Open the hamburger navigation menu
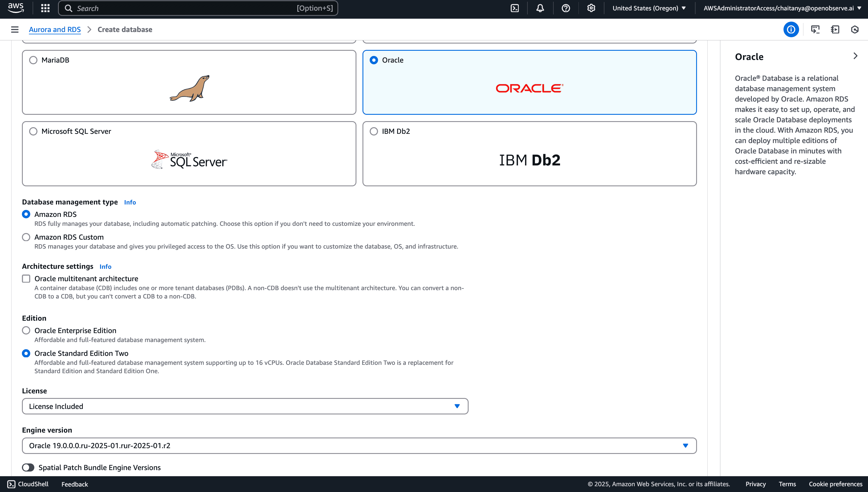The image size is (868, 492). 14,29
